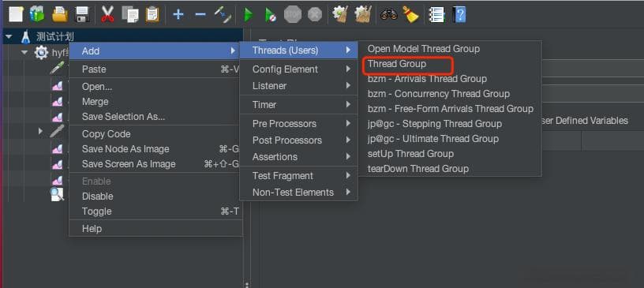Click the Paste clipboard icon
644x288 pixels.
pyautogui.click(x=152, y=15)
